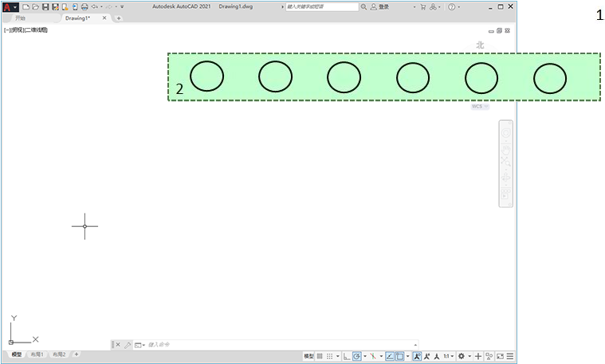The height and width of the screenshot is (364, 605).
Task: Switch to the 布局2 layout tab
Action: pos(59,354)
